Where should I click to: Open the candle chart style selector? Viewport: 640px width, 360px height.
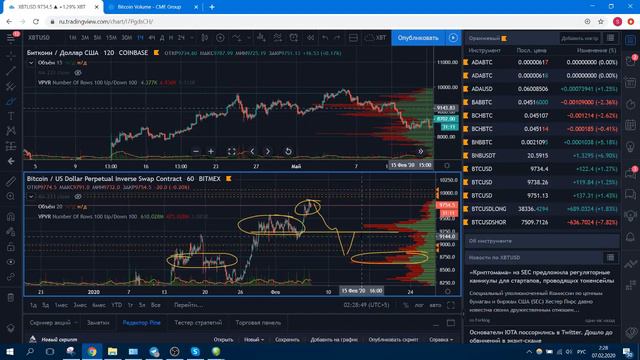tap(204, 38)
